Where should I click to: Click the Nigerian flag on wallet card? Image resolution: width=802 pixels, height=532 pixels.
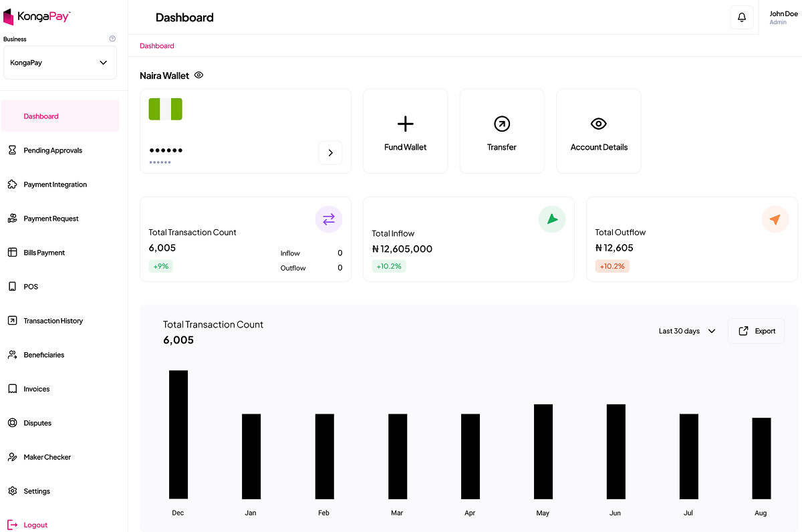pos(166,109)
